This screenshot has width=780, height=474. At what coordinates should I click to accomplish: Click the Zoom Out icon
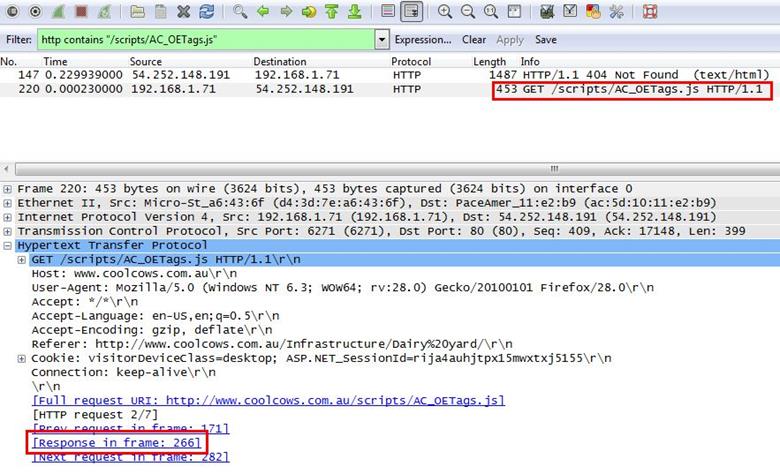(x=467, y=12)
